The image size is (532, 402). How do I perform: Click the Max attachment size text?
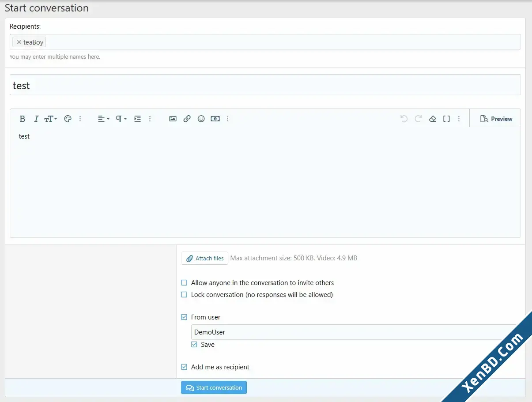coord(294,258)
